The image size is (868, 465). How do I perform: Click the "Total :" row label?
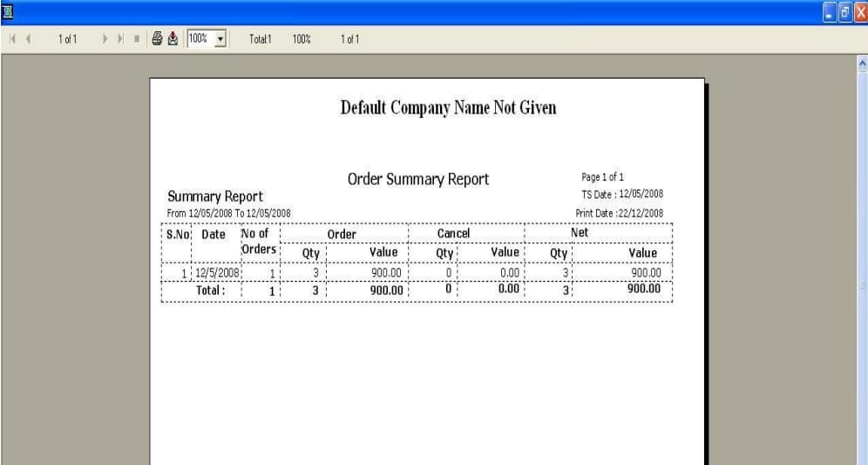tap(211, 291)
